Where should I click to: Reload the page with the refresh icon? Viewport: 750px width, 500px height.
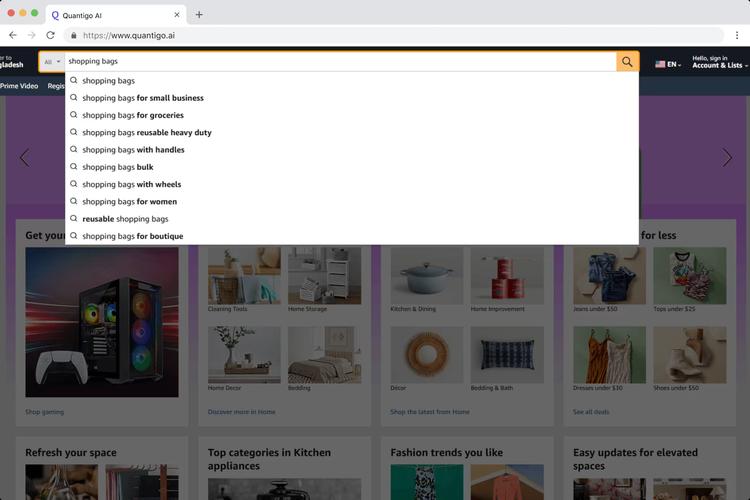50,35
